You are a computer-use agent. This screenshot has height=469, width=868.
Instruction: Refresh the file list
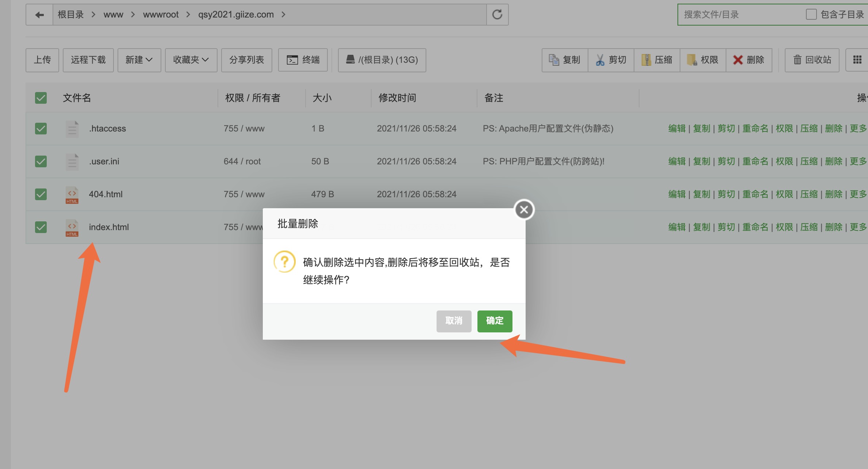pos(497,15)
